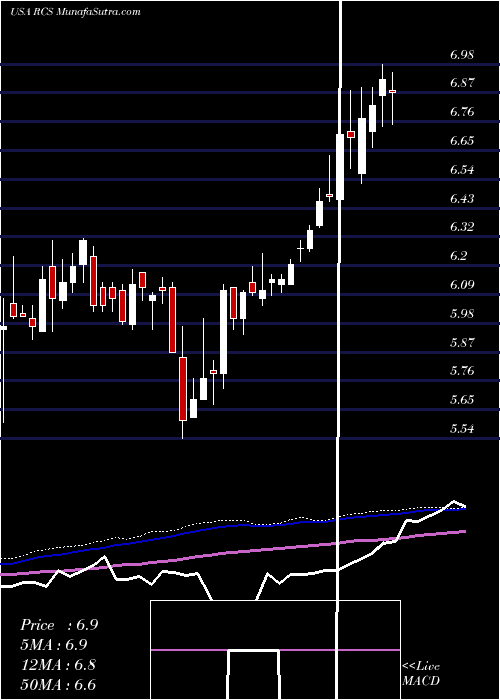Select the 6.2 price axis label
The image size is (500, 700).
click(459, 256)
